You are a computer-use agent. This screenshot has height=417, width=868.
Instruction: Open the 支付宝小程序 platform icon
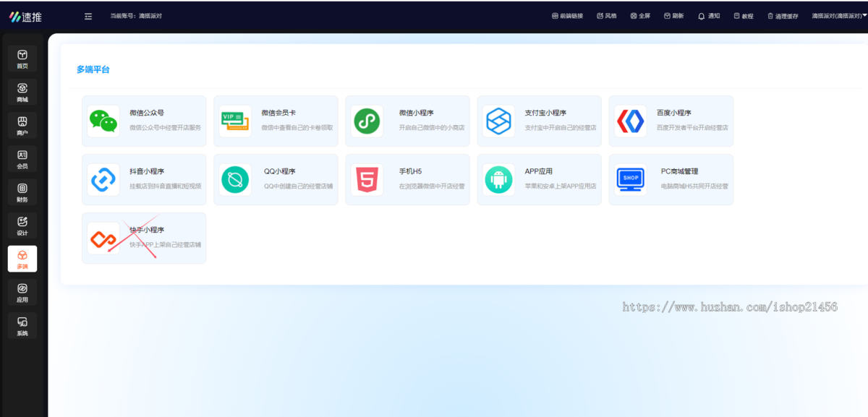(498, 121)
